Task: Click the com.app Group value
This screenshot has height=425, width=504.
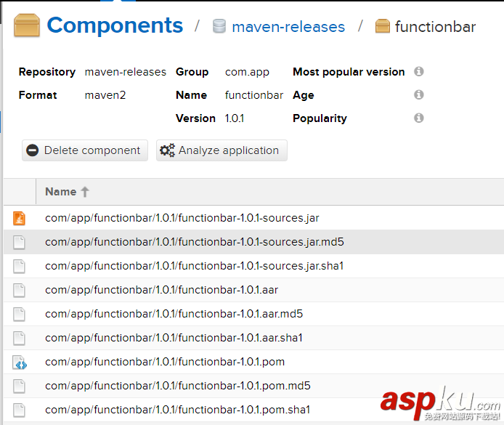Action: coord(247,73)
